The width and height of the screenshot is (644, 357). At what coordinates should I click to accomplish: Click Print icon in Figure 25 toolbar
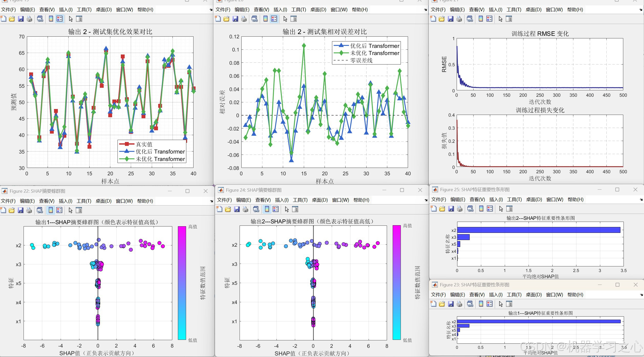(460, 209)
